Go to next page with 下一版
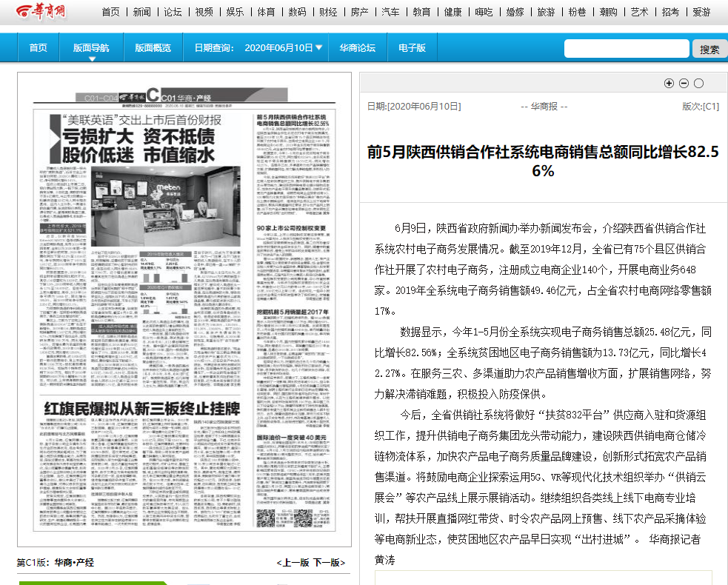 coord(329,563)
